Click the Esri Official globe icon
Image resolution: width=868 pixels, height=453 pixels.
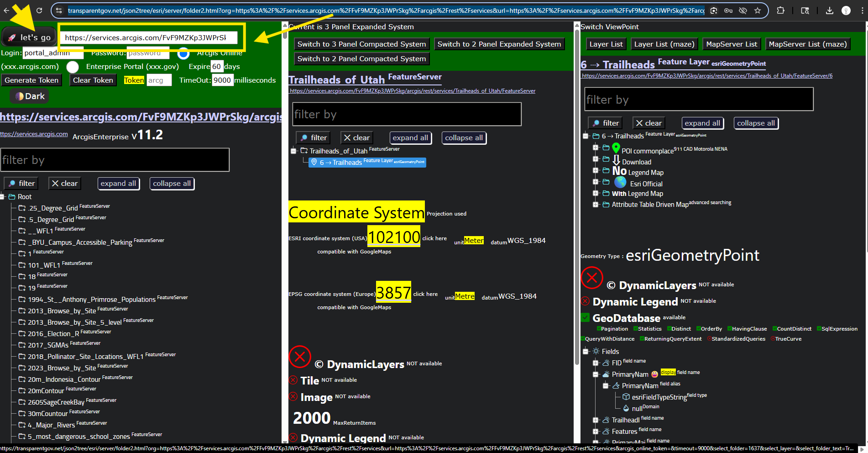click(620, 182)
